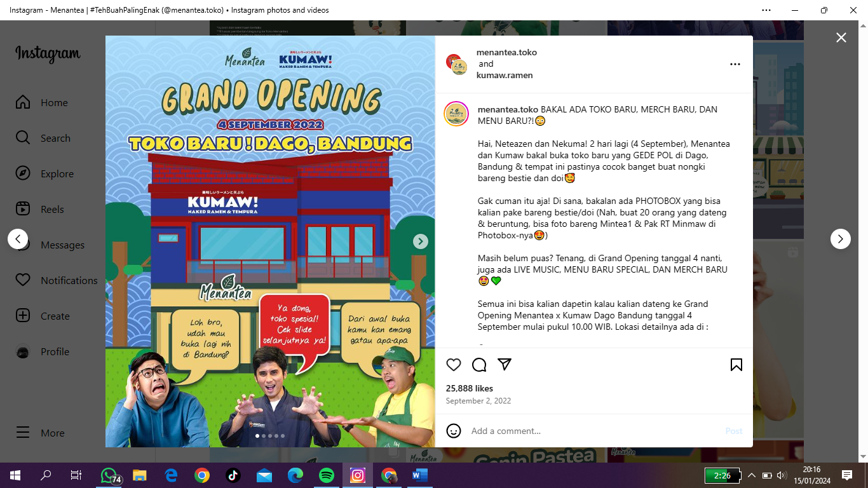The width and height of the screenshot is (868, 488).
Task: Open the menantea.toko profile link in the header
Action: [506, 53]
